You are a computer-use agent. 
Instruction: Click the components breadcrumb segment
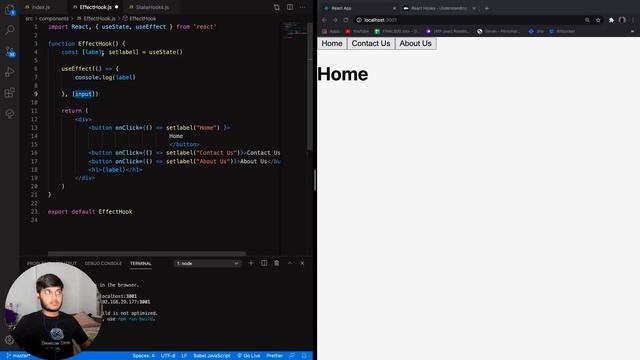(x=54, y=19)
